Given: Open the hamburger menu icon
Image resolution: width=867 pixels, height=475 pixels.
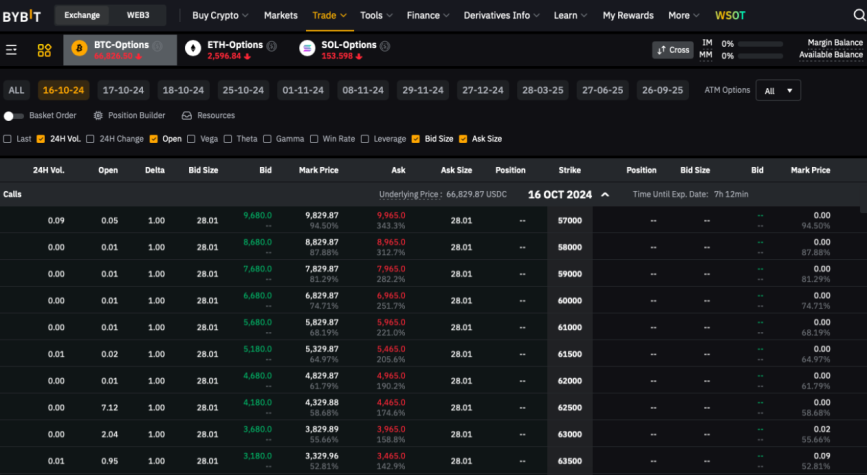Looking at the screenshot, I should pyautogui.click(x=11, y=50).
